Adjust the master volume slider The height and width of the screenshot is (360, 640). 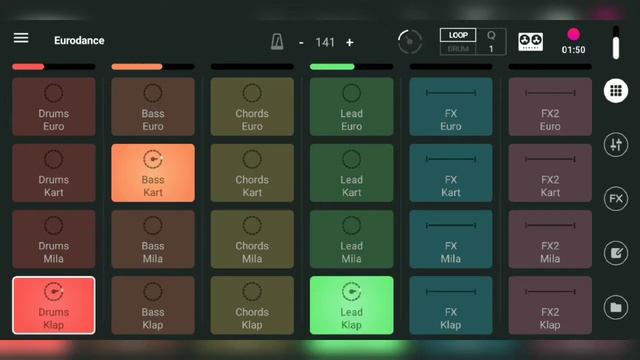click(x=616, y=43)
